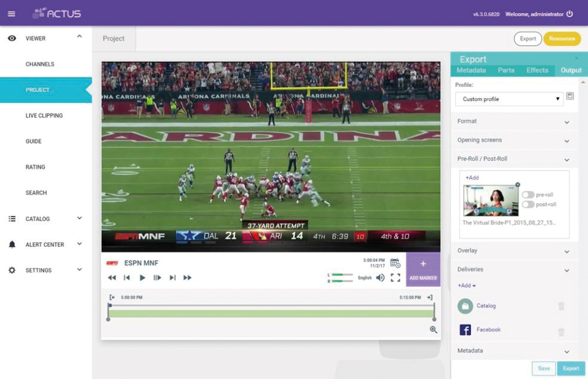Click the ESPN channel logo
This screenshot has height=379, width=588.
112,263
